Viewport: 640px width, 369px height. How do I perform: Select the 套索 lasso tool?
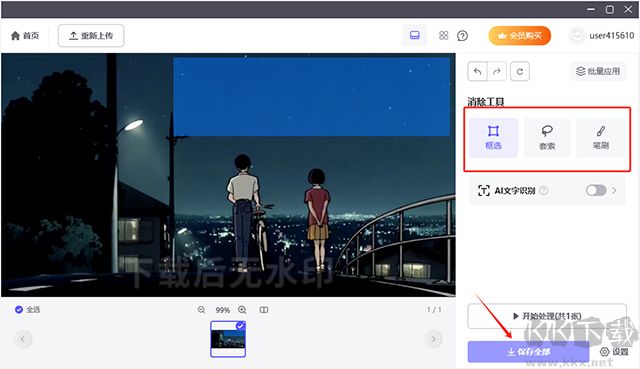pyautogui.click(x=547, y=138)
